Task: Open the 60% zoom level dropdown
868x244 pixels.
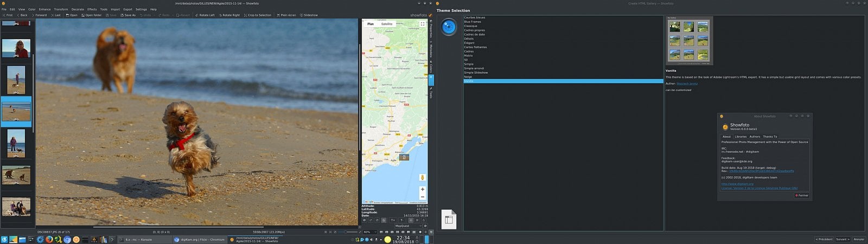Action: [x=369, y=232]
